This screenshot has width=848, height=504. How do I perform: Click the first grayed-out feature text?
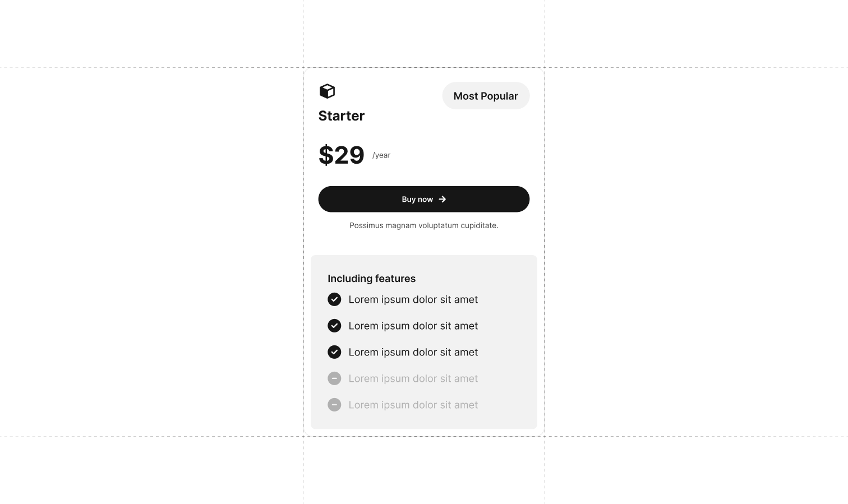coord(413,378)
